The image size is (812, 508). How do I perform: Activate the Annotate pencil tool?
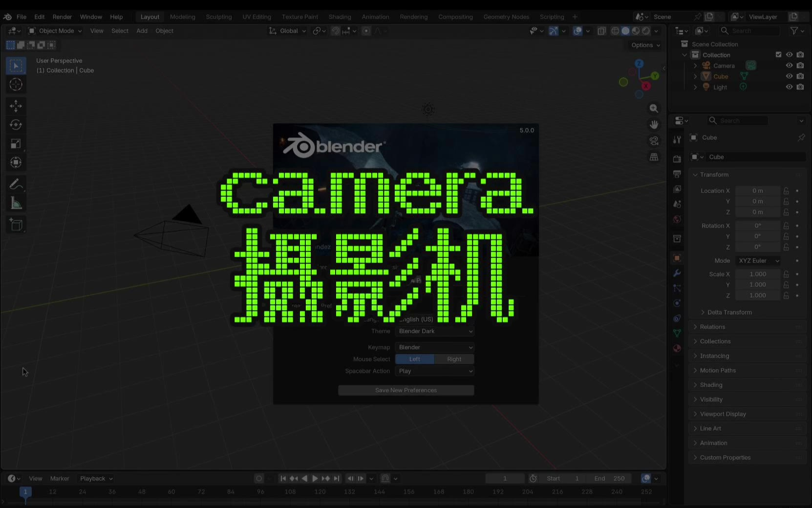(x=16, y=184)
